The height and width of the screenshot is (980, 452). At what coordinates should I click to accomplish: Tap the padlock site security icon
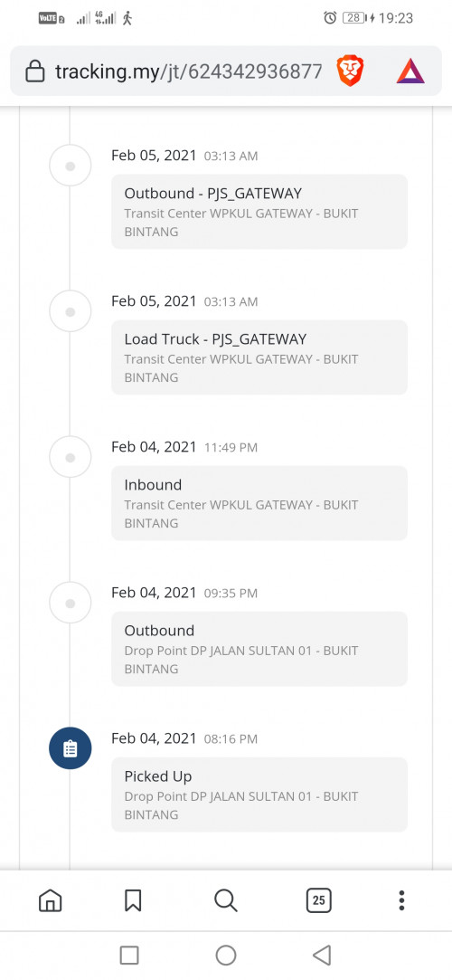tap(35, 71)
